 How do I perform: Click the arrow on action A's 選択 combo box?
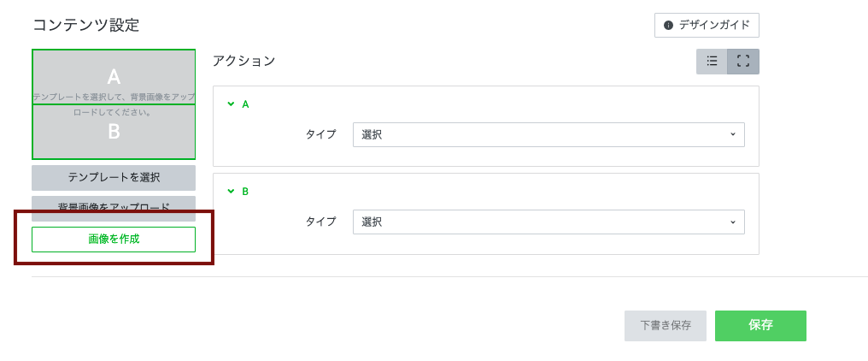point(733,135)
